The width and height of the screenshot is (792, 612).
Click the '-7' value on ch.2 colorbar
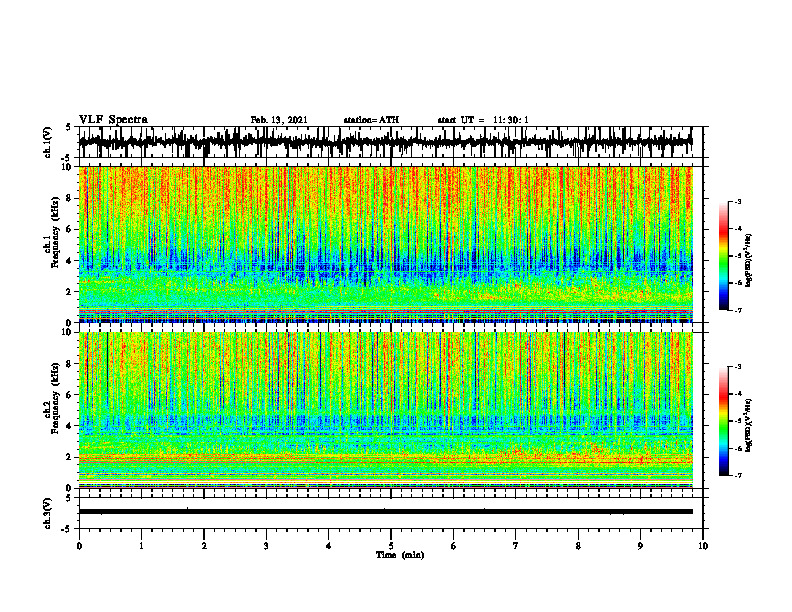coord(737,475)
